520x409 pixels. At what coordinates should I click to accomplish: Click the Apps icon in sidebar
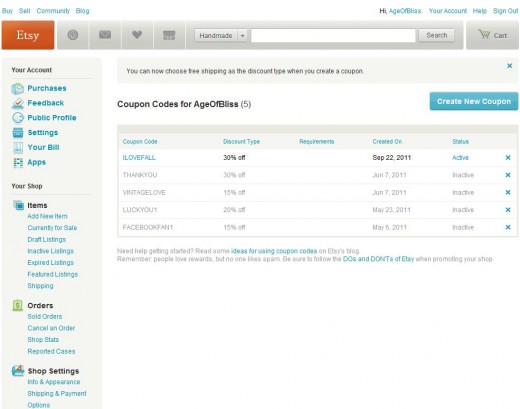coord(18,162)
